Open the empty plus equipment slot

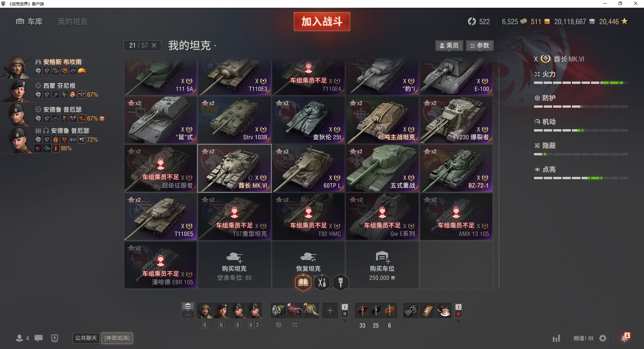tap(330, 311)
